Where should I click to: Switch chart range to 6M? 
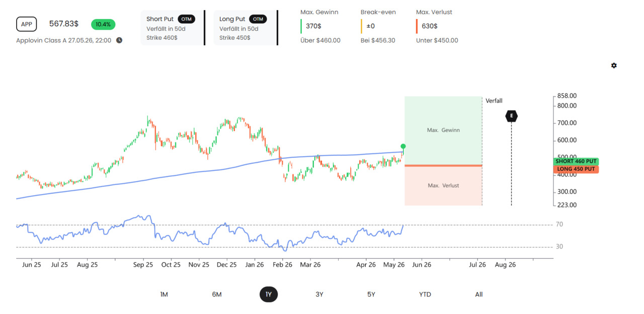point(217,294)
